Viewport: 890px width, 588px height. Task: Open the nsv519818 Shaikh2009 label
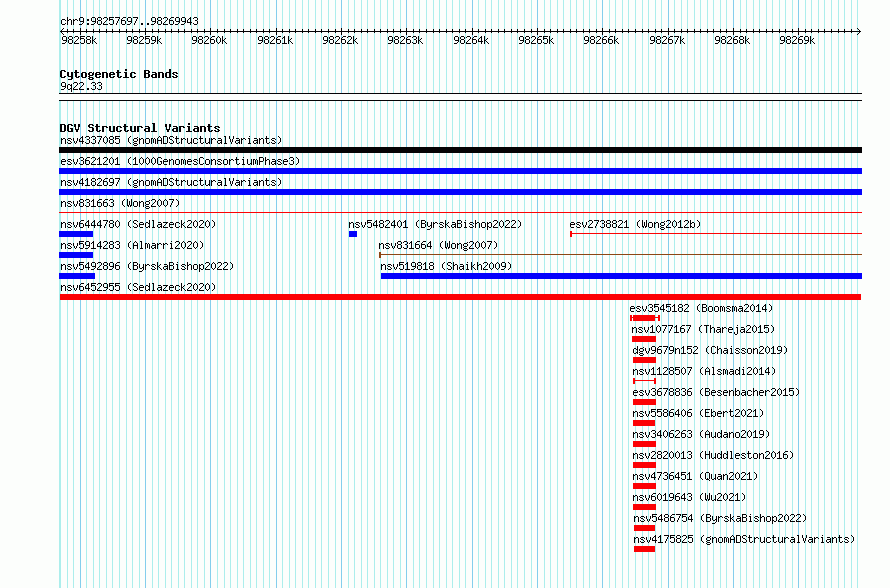446,266
